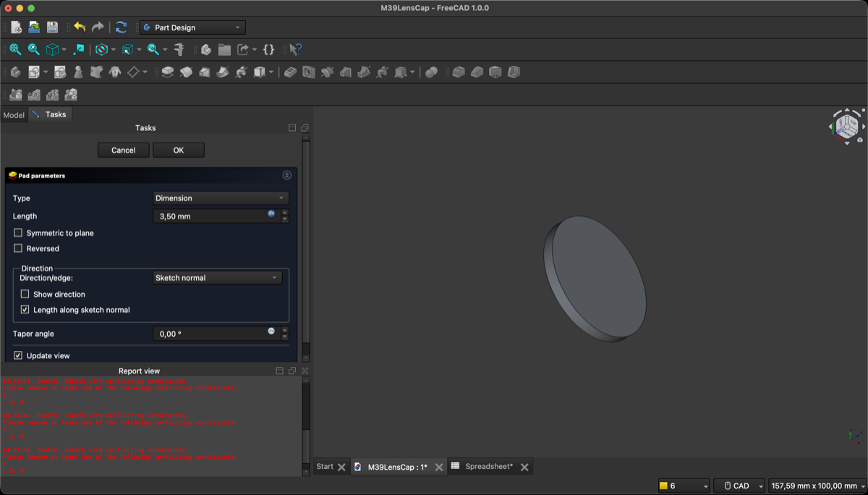This screenshot has height=495, width=868.
Task: Open the workbench selector showing Part Design
Action: [x=192, y=27]
